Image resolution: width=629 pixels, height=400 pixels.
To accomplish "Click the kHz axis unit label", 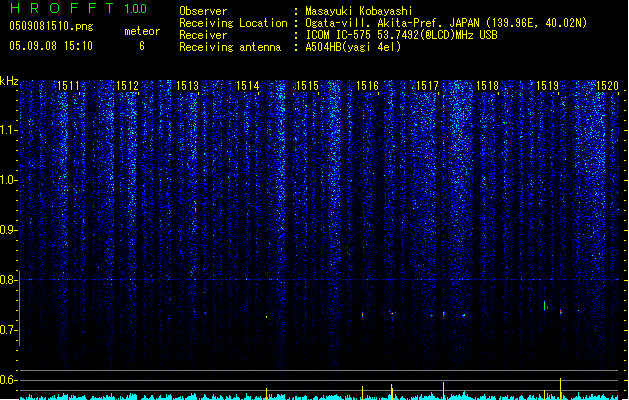I will 9,81.
